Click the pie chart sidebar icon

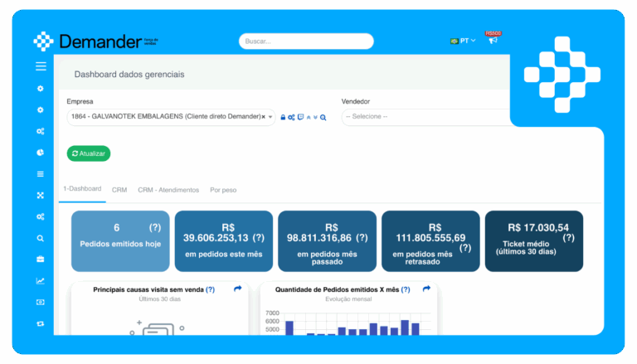pos(40,153)
